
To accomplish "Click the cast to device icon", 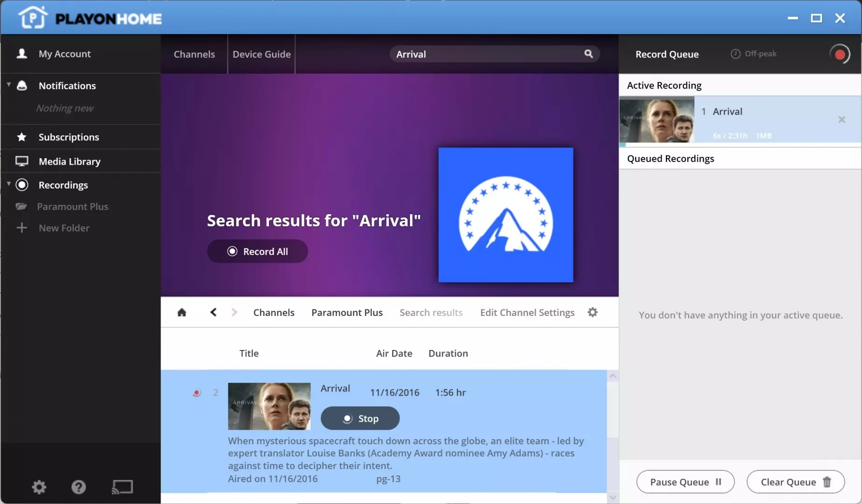I will 122,487.
